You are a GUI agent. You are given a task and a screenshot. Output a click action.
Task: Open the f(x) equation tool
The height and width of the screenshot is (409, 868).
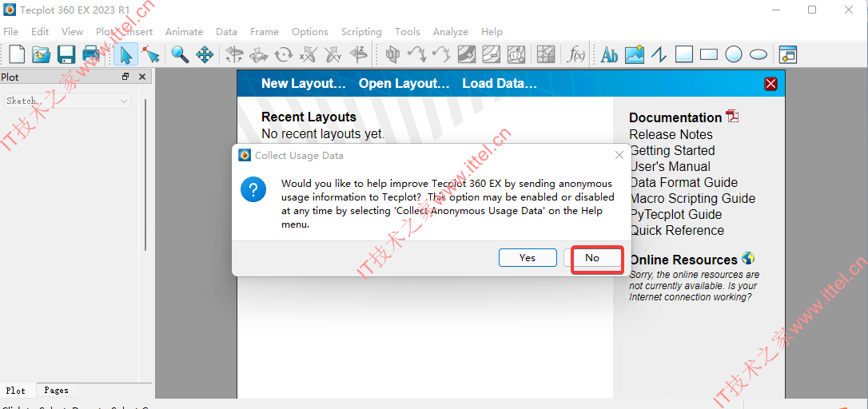[x=576, y=54]
